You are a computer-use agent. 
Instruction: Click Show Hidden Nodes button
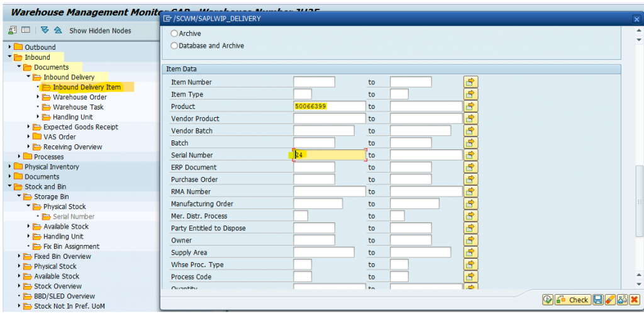click(x=100, y=31)
